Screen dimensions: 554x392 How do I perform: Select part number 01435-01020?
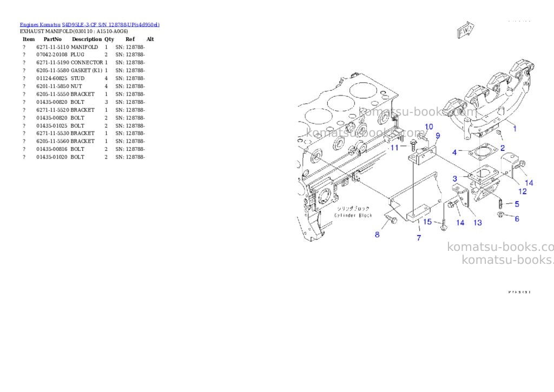click(x=51, y=157)
